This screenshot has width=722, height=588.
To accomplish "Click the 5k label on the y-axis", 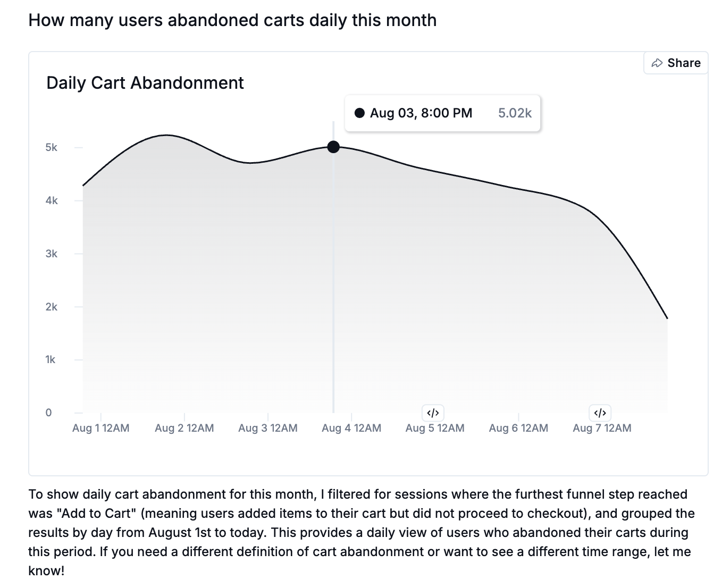I will [x=52, y=147].
